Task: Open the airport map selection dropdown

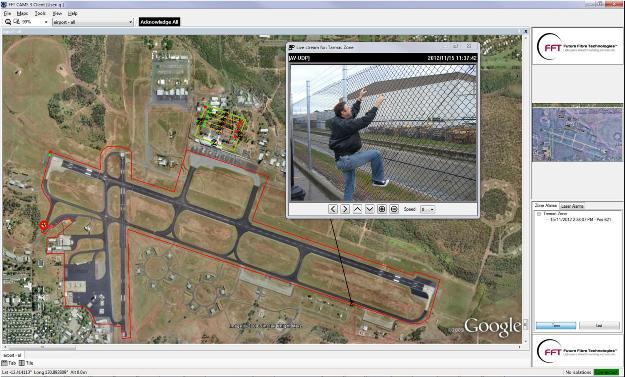Action: point(92,22)
